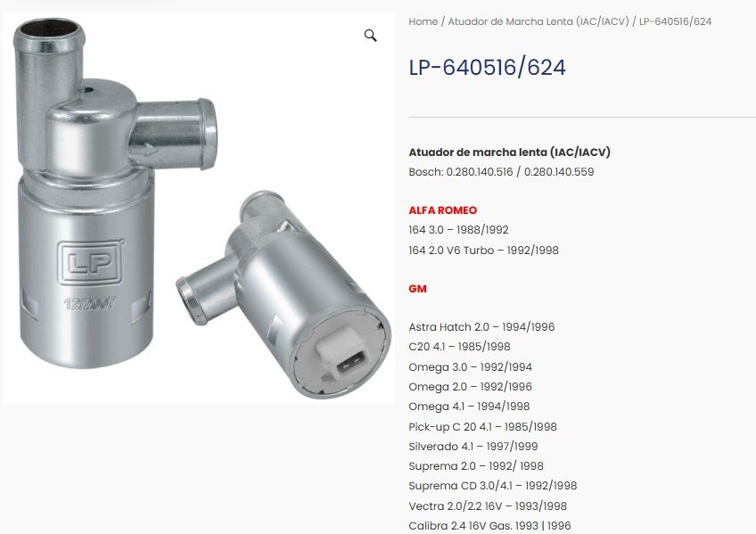Click the embossed LP logo on the valve
Viewport: 756px width, 534px height.
[x=90, y=263]
